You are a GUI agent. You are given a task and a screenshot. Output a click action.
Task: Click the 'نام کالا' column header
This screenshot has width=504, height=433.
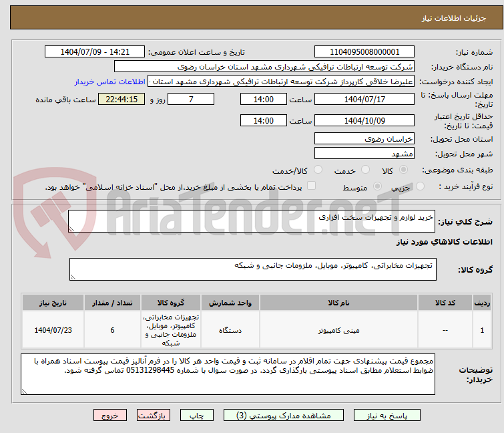point(338,303)
